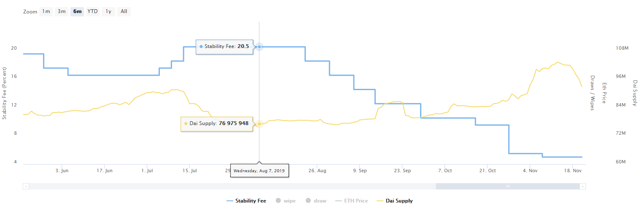The image size is (644, 208).
Task: Click the draw legend grey circle icon
Action: pyautogui.click(x=308, y=201)
